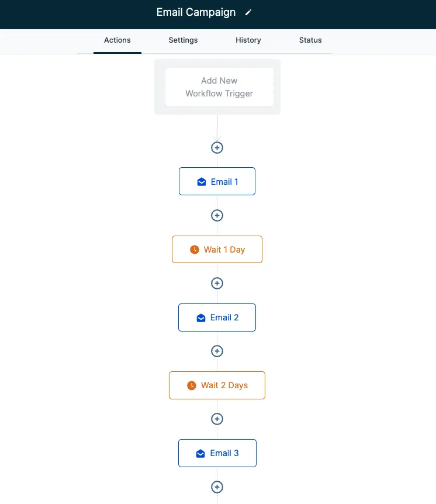Click the Email Campaign title text
This screenshot has height=504, width=436.
click(x=196, y=12)
